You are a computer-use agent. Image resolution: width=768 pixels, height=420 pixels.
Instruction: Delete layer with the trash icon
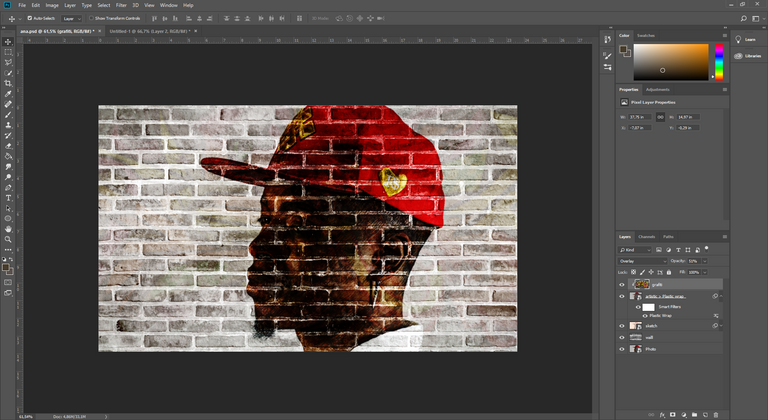716,415
